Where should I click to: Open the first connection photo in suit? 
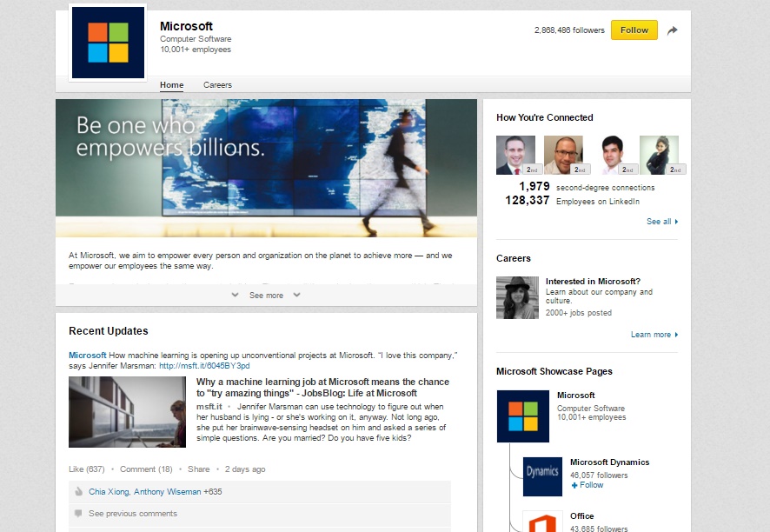point(515,156)
